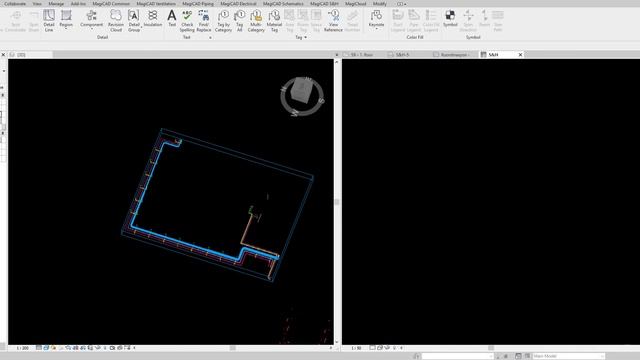Open the MagiCAD Ventilation tab

pyautogui.click(x=156, y=4)
